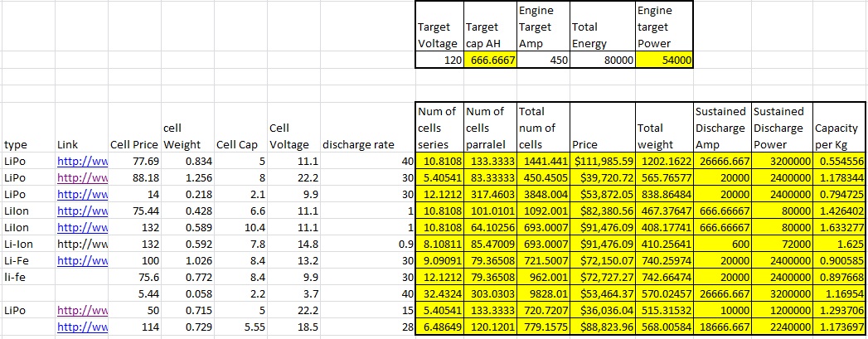
Task: Select the price cell showing $111,985.59
Action: tap(600, 160)
